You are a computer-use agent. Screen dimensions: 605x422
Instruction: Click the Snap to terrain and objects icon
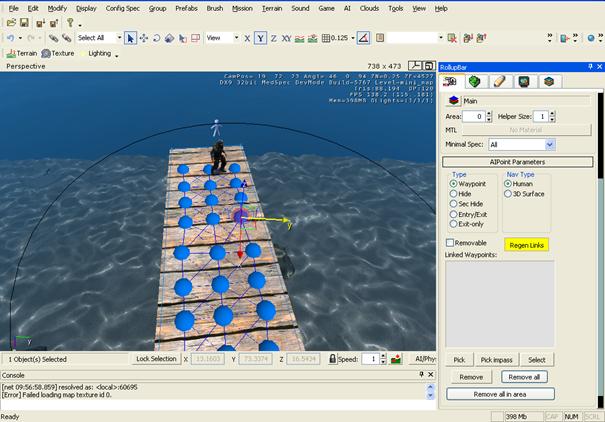(x=313, y=38)
